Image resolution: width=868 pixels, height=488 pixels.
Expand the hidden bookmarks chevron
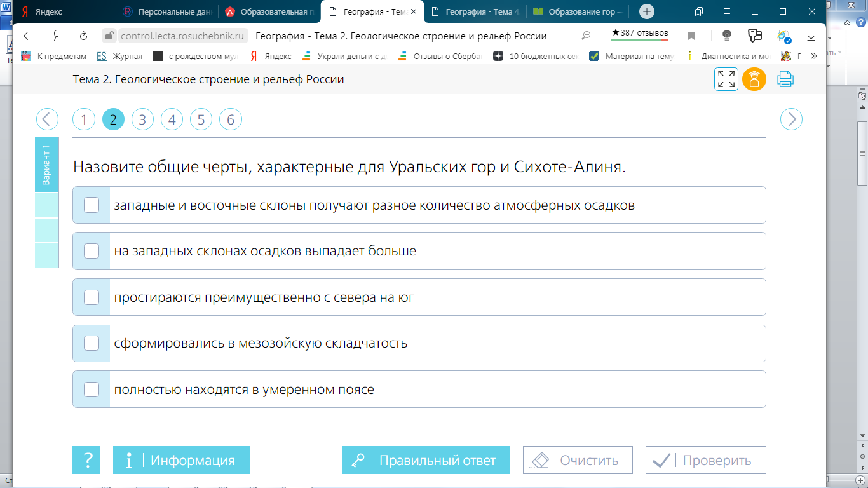[x=815, y=56]
